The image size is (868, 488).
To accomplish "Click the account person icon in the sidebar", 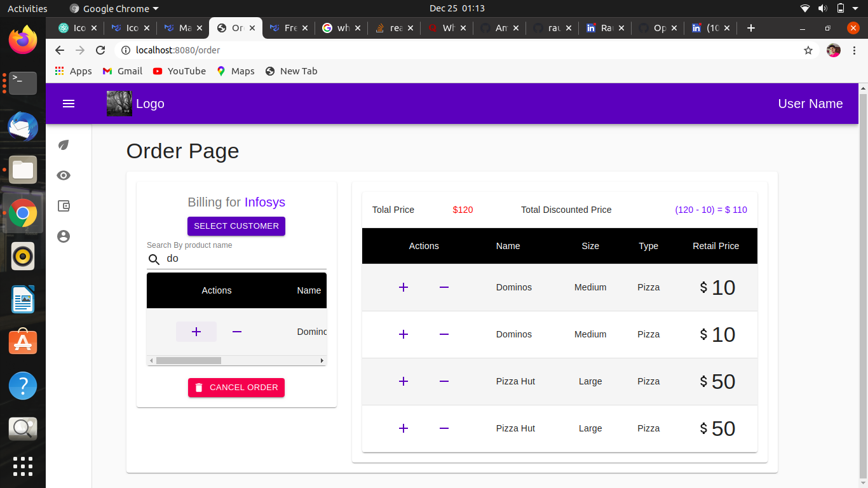I will click(63, 236).
